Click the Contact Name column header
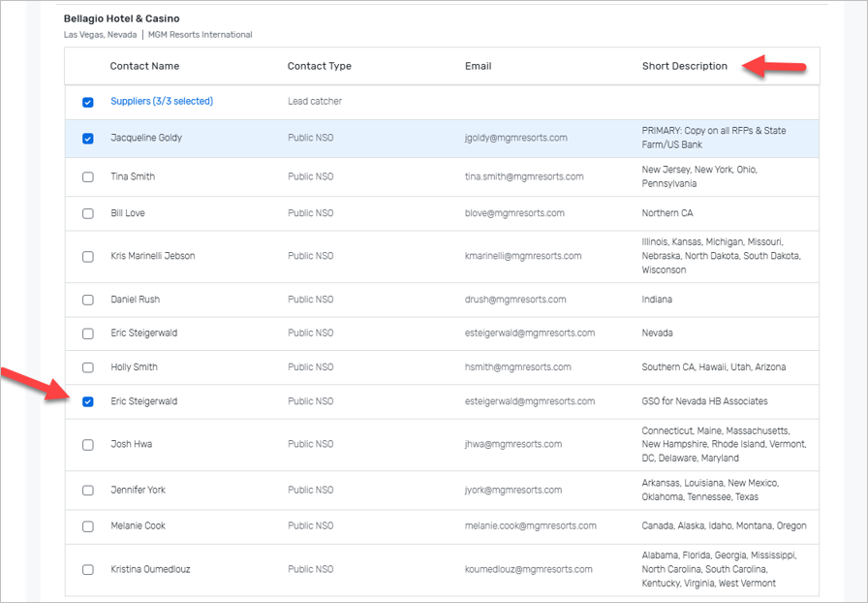 click(144, 67)
